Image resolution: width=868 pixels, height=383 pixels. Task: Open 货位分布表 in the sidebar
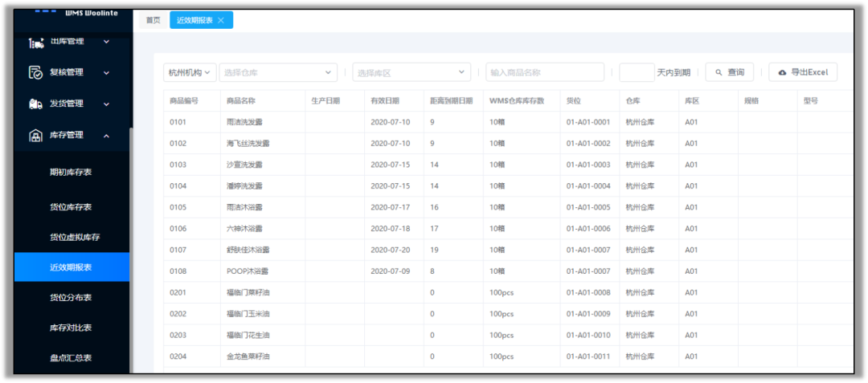click(71, 298)
